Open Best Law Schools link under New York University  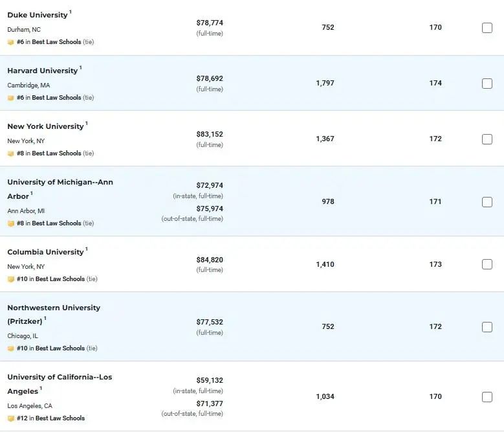[x=56, y=153]
